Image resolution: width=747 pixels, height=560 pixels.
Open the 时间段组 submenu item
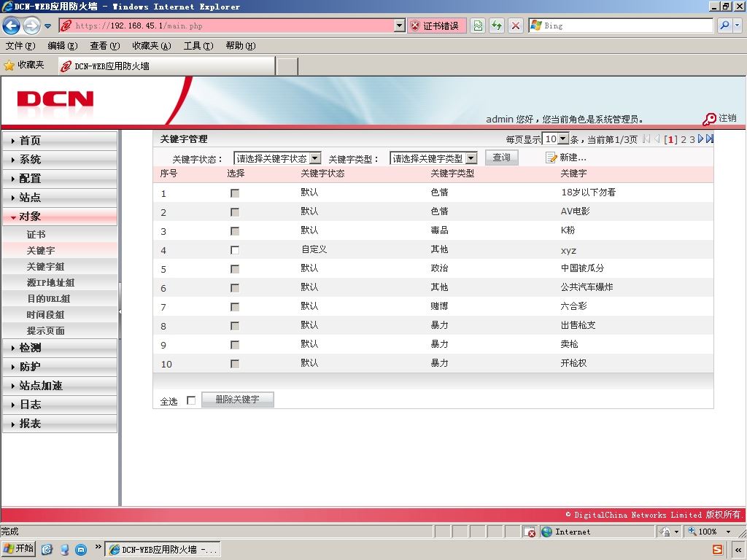point(60,315)
